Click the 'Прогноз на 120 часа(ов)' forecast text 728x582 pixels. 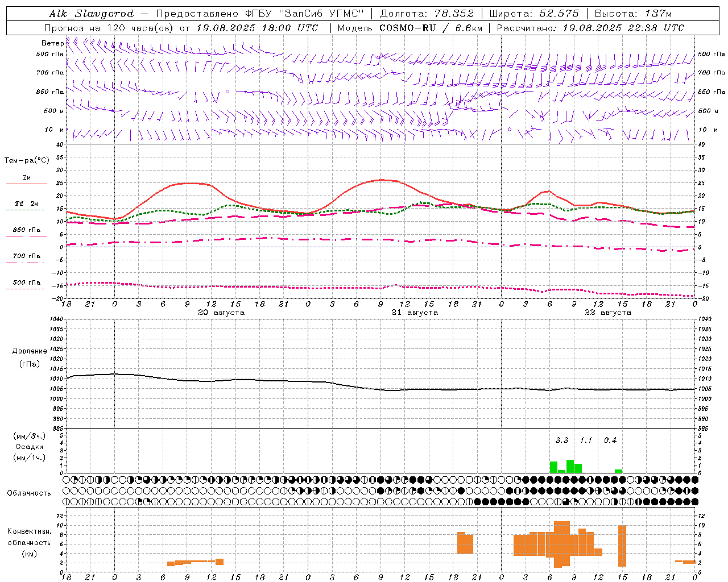tap(109, 28)
